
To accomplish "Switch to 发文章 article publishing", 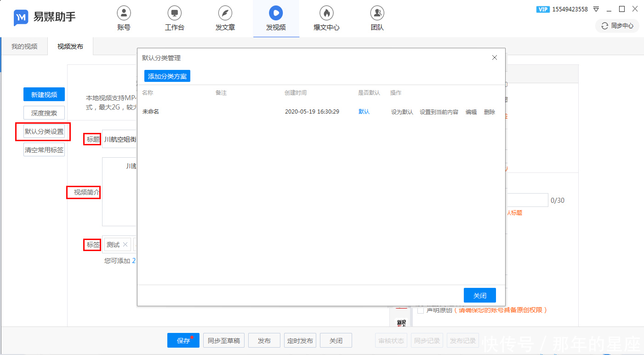I will (225, 18).
